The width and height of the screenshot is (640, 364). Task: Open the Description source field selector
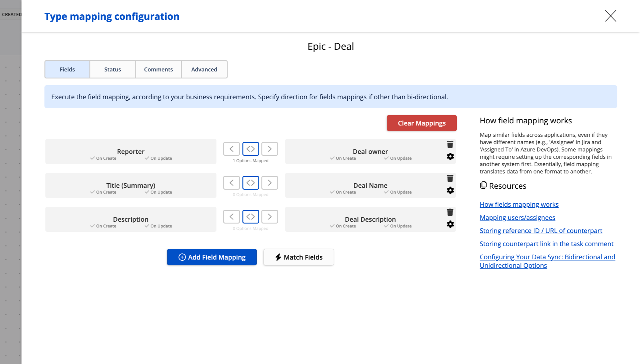[131, 219]
